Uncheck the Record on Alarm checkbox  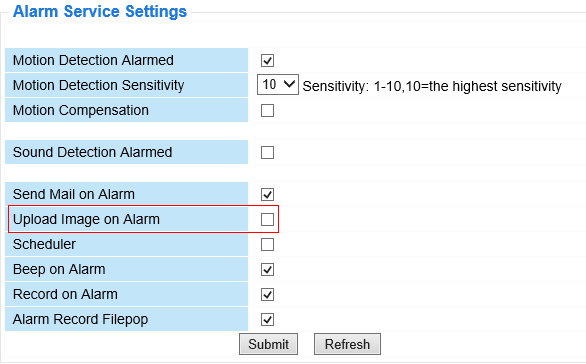[267, 294]
